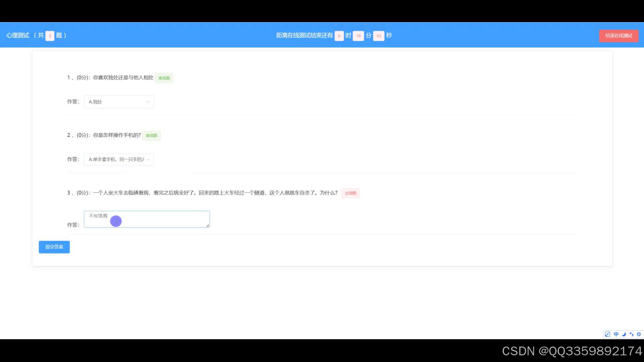
Task: Click the seconds countdown box showing 52
Action: (379, 36)
